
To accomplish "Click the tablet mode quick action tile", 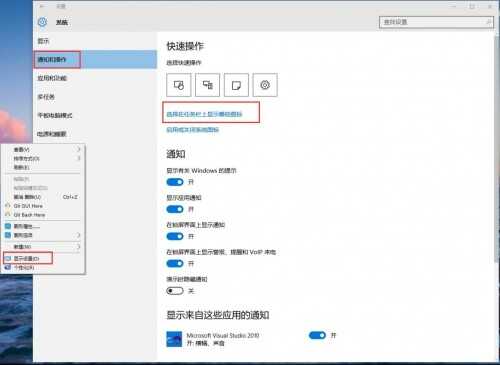I will (x=179, y=85).
